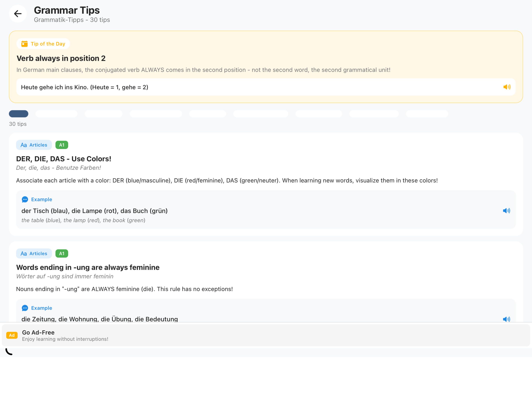532x399 pixels.
Task: Click 'Nouns ending in "-ung" are ALWAYS feminine' text
Action: [124, 289]
